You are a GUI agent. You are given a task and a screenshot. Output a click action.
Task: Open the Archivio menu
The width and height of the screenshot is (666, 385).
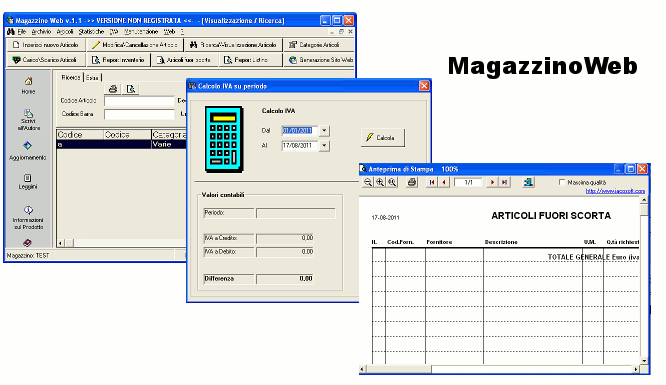pos(41,31)
